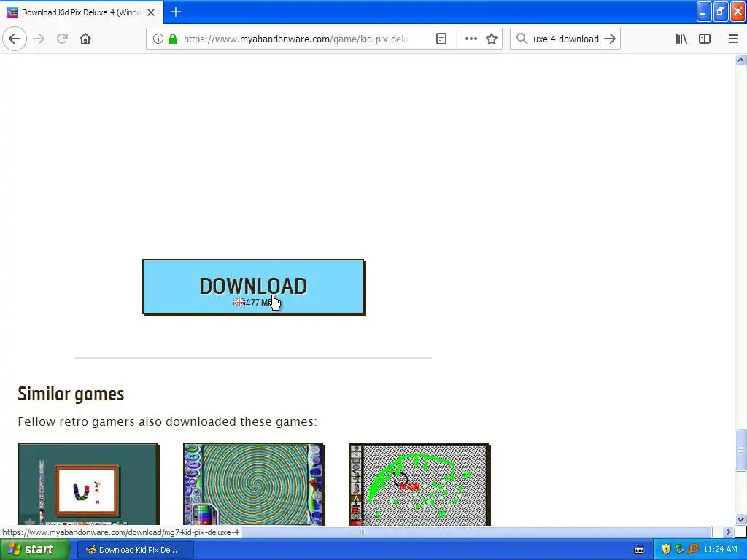747x560 pixels.
Task: Click the horizontal scrollbar right arrow
Action: [728, 532]
